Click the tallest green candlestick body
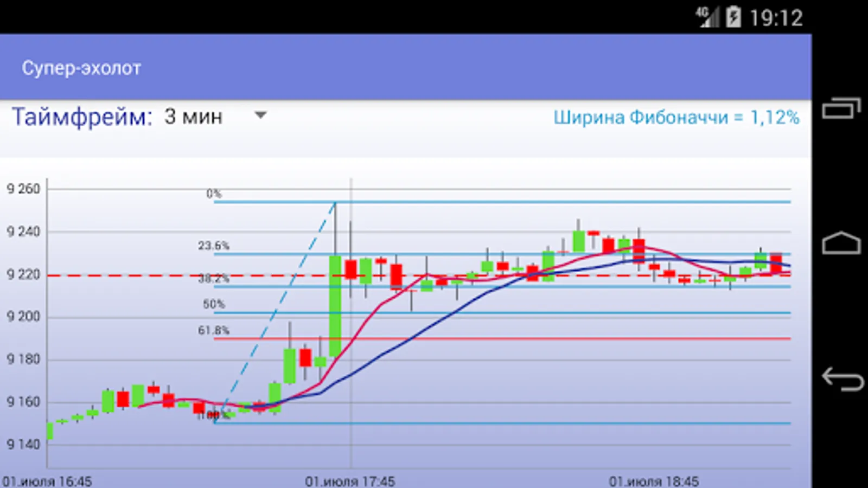 (335, 306)
